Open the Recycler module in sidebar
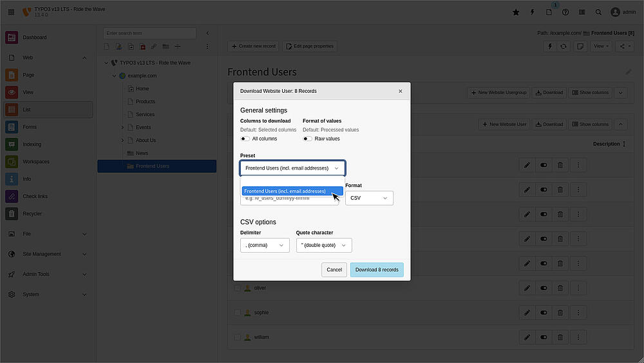644x363 pixels. (x=32, y=213)
